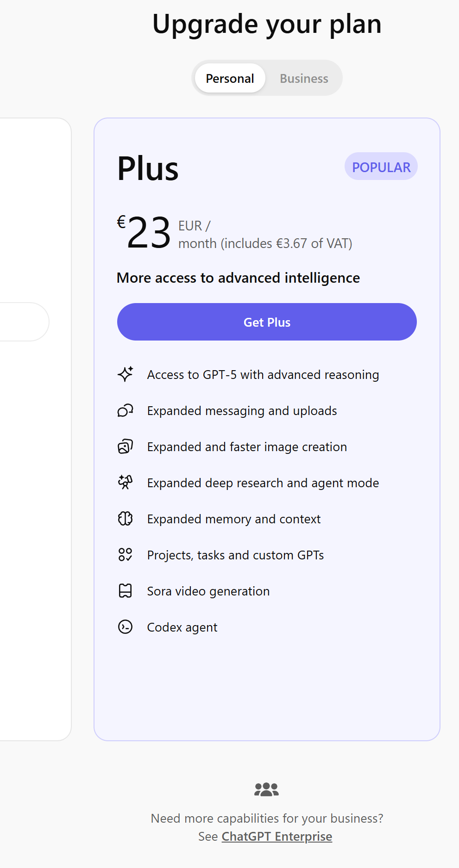Click the sparkle icon beside GPT-5 access
The height and width of the screenshot is (868, 459).
point(125,374)
